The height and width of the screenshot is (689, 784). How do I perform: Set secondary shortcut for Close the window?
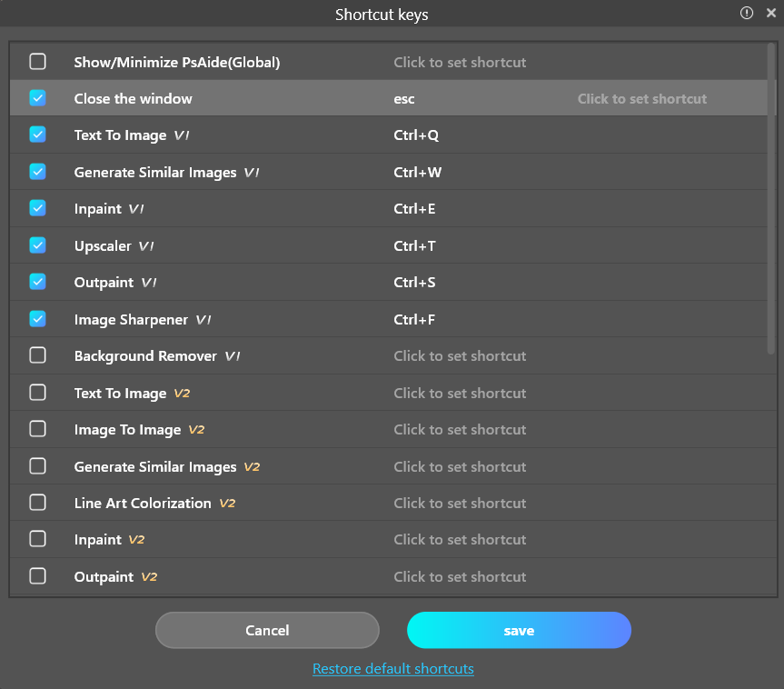641,99
